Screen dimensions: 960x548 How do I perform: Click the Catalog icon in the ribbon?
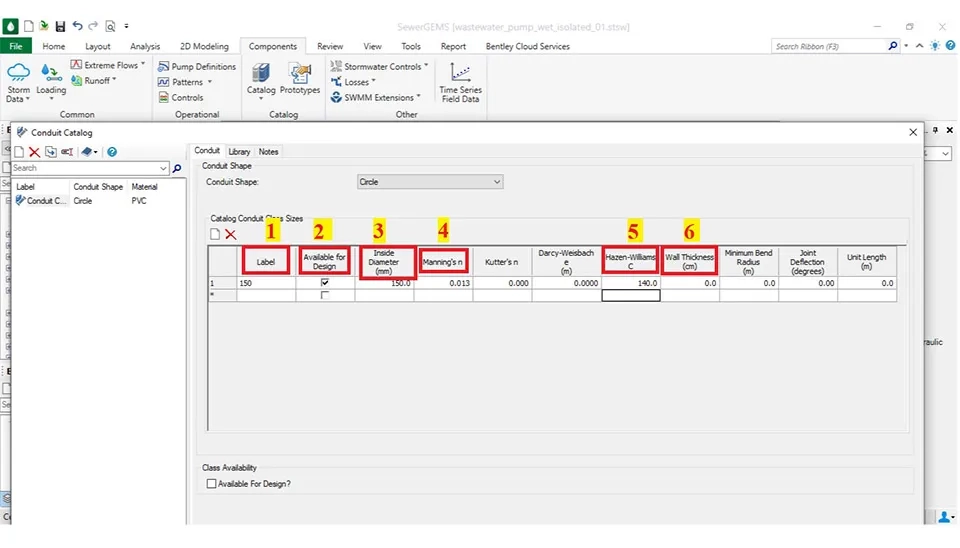coord(261,79)
